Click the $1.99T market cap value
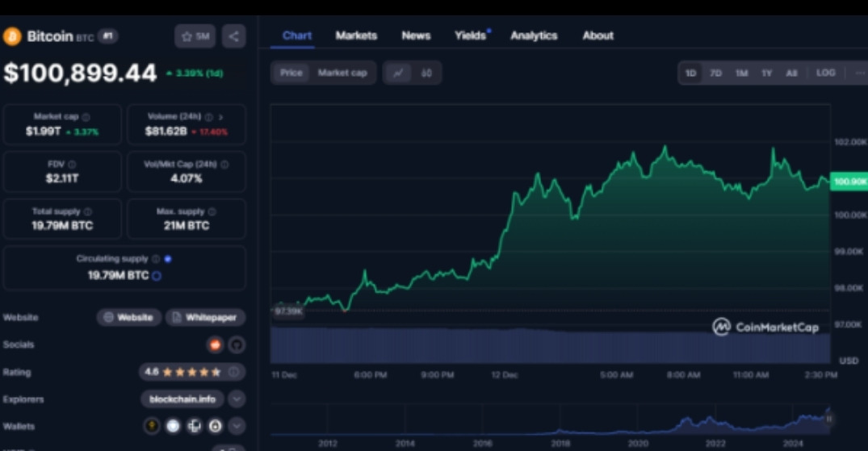This screenshot has height=451, width=868. click(x=43, y=132)
